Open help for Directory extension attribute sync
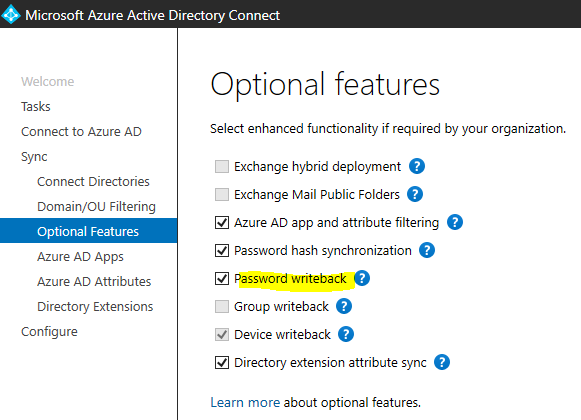This screenshot has height=420, width=581. pos(442,362)
